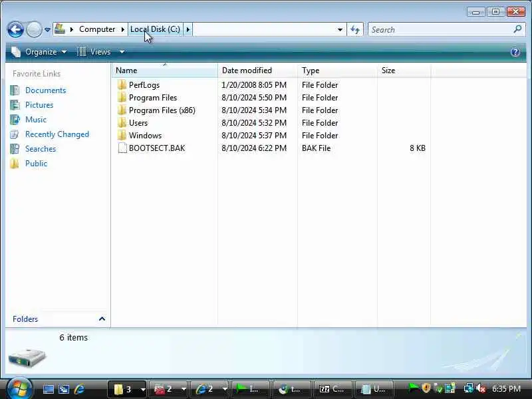Refresh the folder with the refresh button

(x=355, y=29)
